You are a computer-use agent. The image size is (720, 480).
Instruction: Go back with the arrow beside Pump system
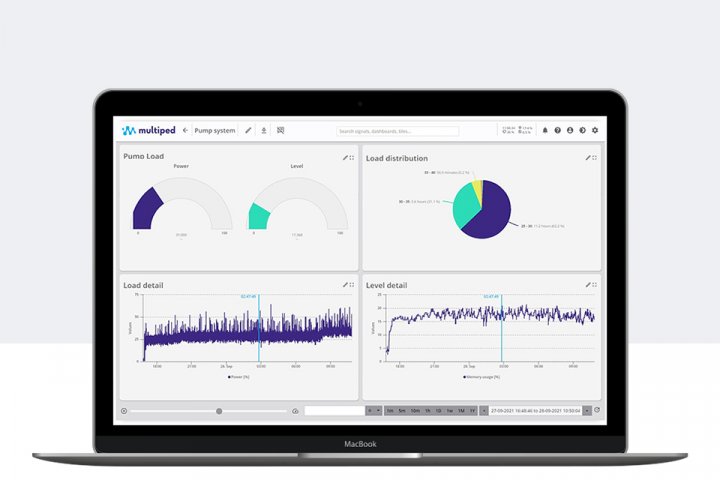(185, 130)
